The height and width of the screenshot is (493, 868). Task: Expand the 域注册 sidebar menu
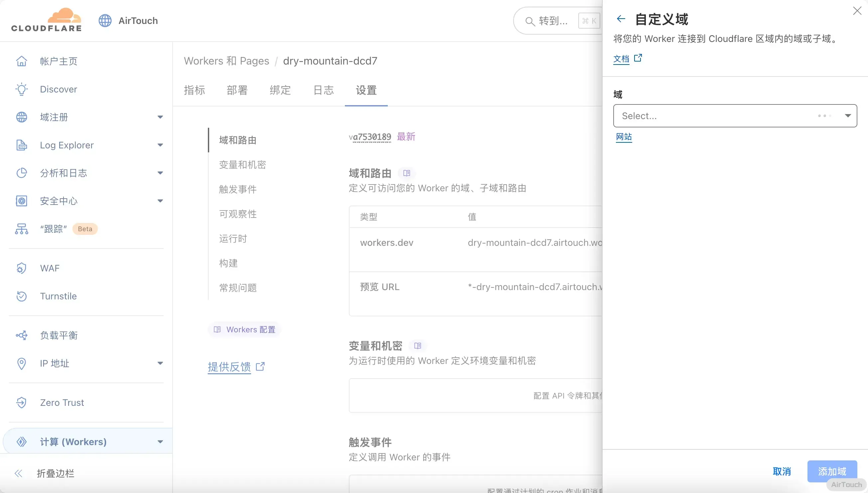[160, 117]
